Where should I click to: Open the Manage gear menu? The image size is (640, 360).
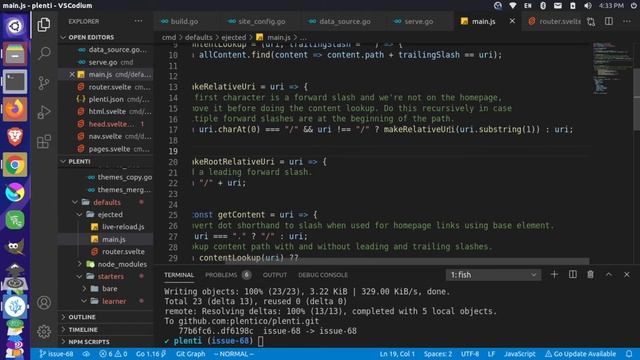click(x=44, y=331)
